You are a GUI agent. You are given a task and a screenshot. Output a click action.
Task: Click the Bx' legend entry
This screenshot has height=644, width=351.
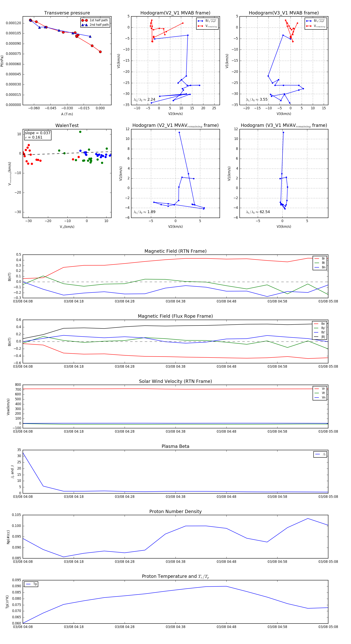[320, 324]
